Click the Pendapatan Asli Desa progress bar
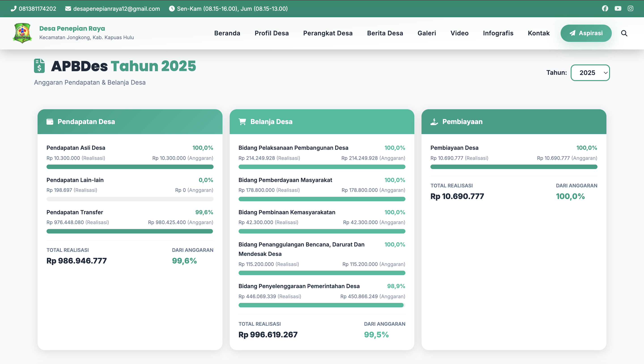The image size is (644, 364). pos(130,167)
